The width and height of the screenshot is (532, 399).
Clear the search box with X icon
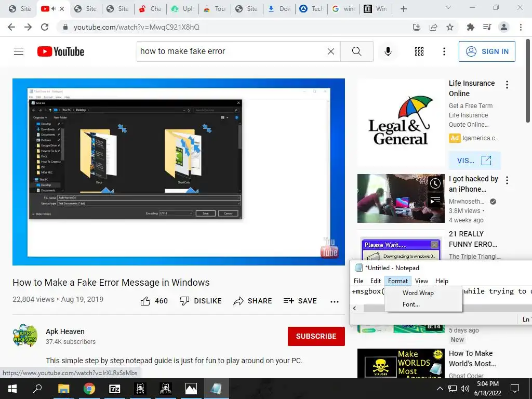click(331, 51)
